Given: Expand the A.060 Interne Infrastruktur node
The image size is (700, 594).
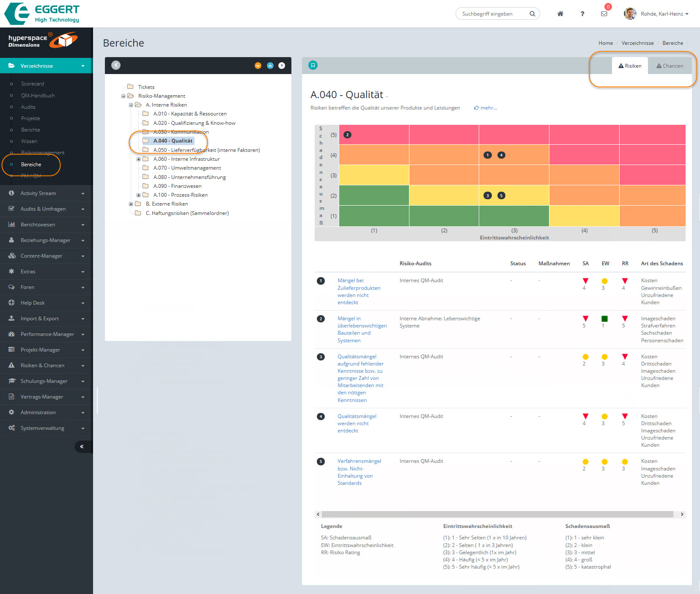Looking at the screenshot, I should (x=138, y=159).
